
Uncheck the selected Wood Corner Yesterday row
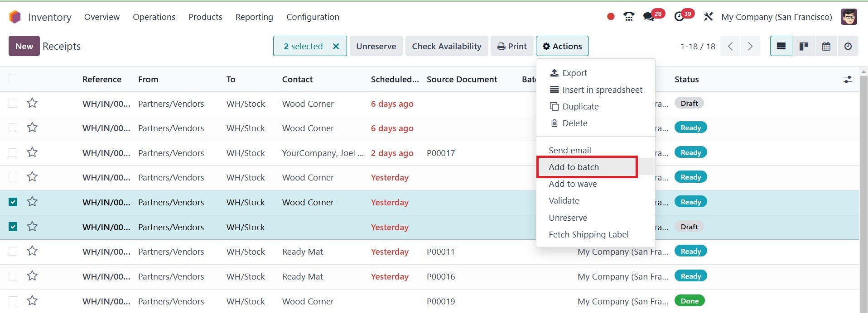pos(13,202)
